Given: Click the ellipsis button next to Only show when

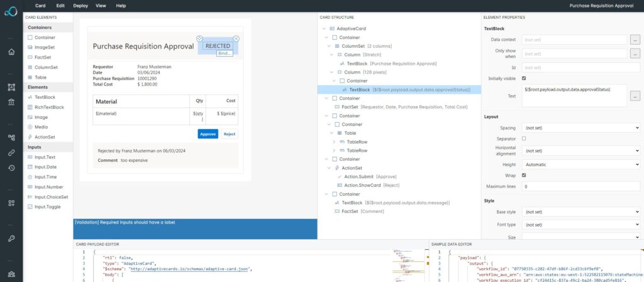Looking at the screenshot, I should point(635,54).
